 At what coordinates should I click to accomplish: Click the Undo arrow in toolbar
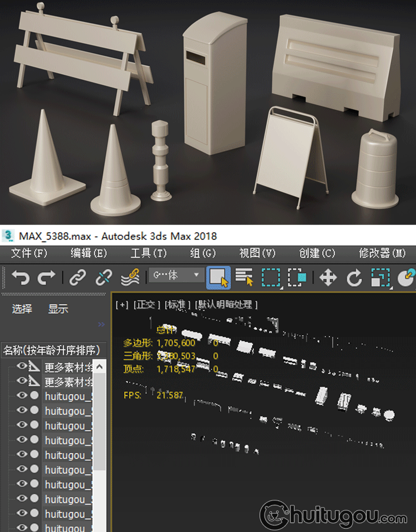[21, 277]
